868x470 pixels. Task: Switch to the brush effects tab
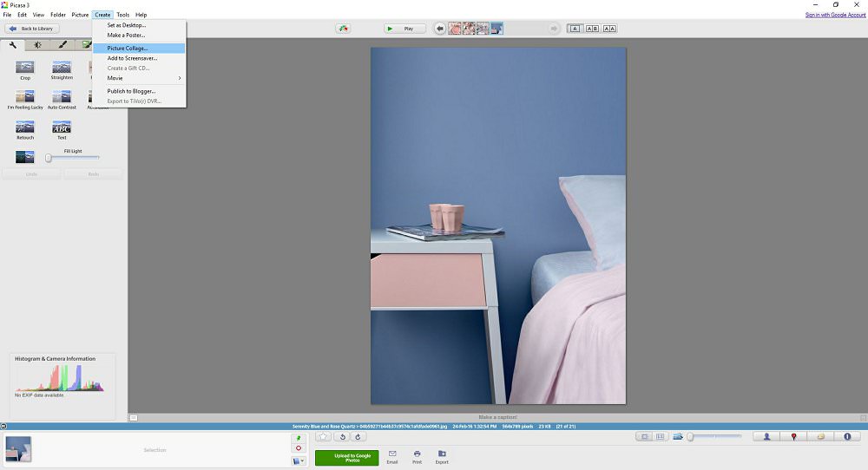pyautogui.click(x=62, y=45)
